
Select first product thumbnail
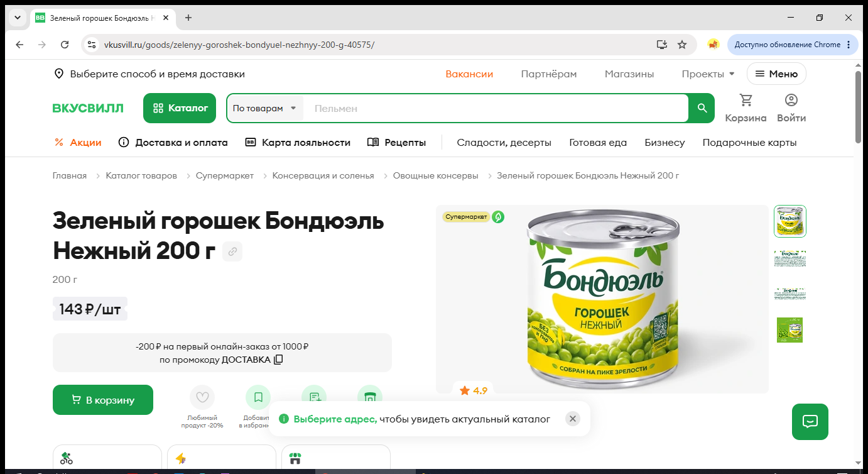tap(790, 221)
